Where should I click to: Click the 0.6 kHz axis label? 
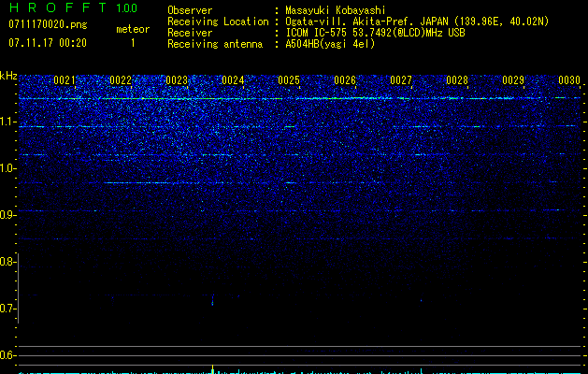[7, 355]
